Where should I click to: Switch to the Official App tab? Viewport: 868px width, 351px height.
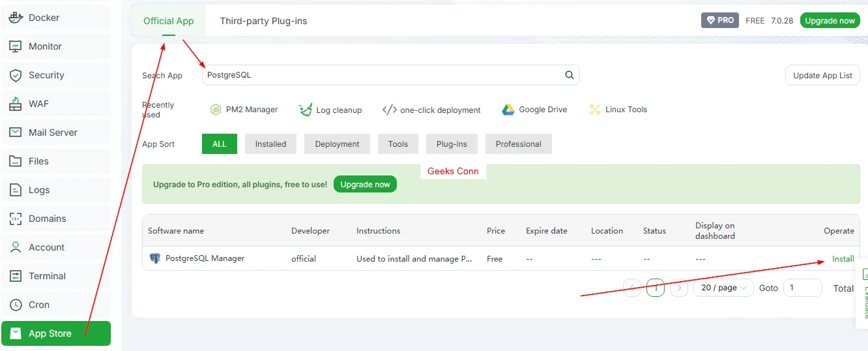169,21
